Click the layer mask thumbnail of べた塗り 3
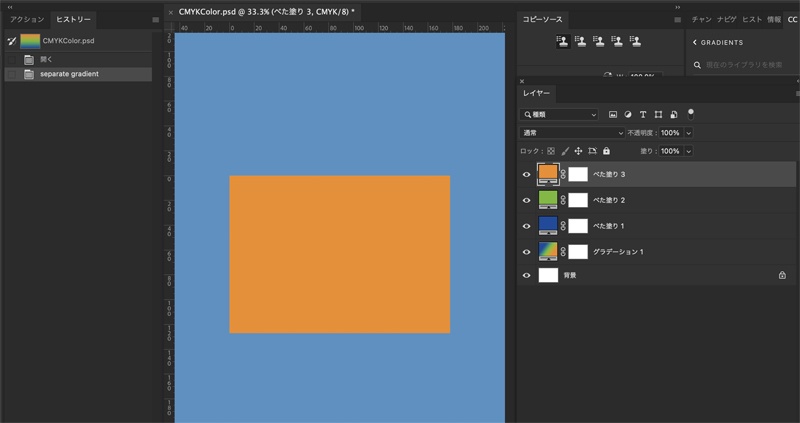This screenshot has width=800, height=423. [578, 175]
